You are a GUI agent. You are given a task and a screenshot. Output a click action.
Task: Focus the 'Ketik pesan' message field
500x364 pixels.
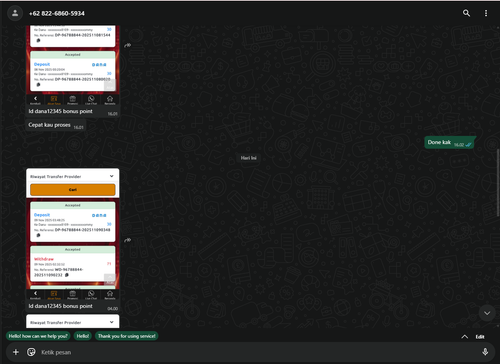[258, 352]
